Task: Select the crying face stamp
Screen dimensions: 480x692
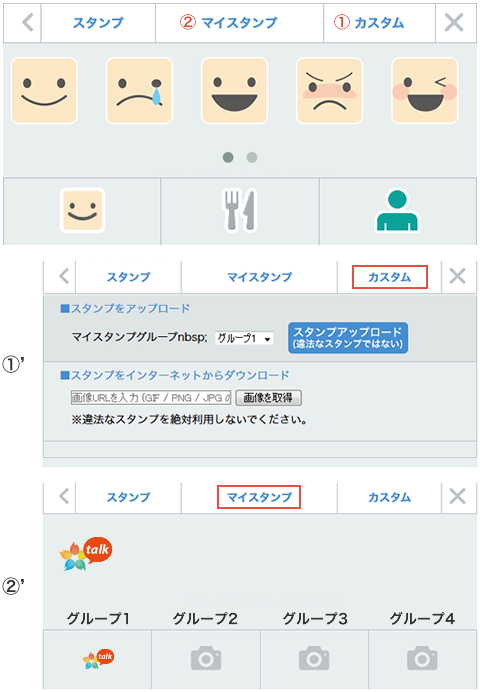Action: pyautogui.click(x=139, y=91)
